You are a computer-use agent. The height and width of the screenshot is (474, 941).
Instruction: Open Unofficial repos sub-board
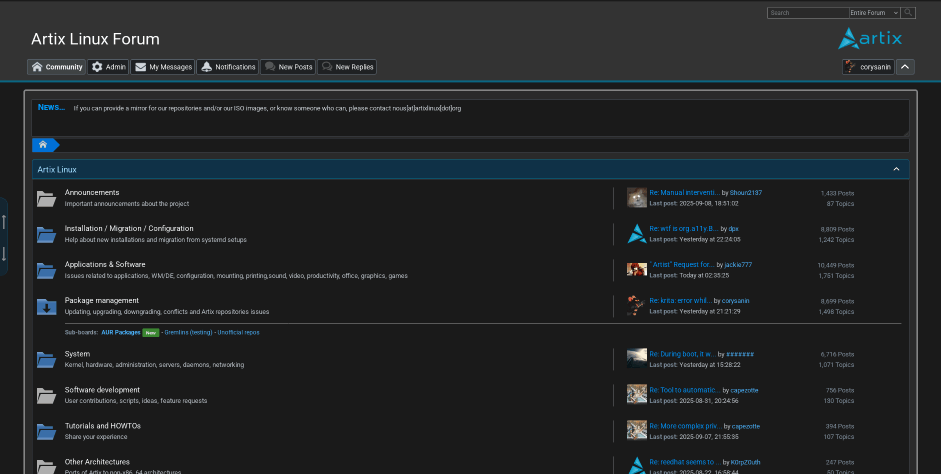point(238,332)
